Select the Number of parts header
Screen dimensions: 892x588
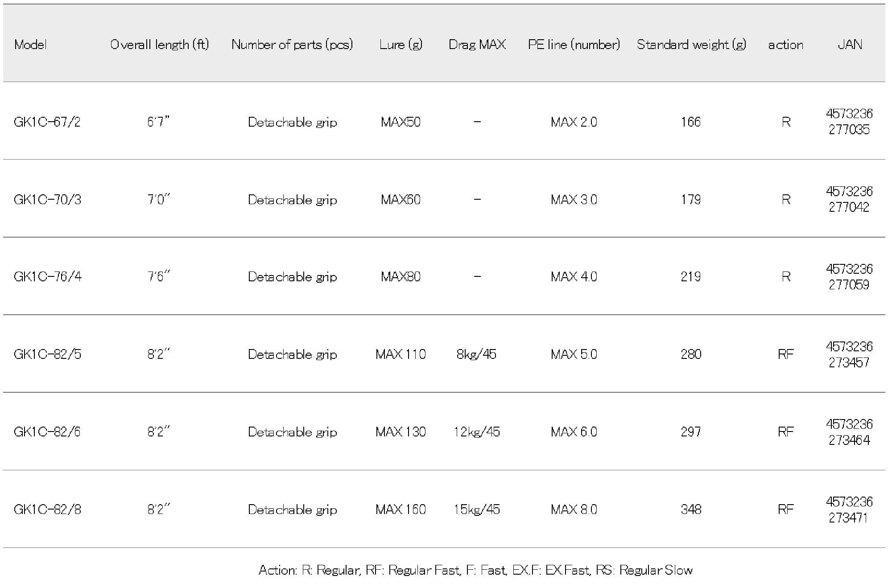(292, 45)
